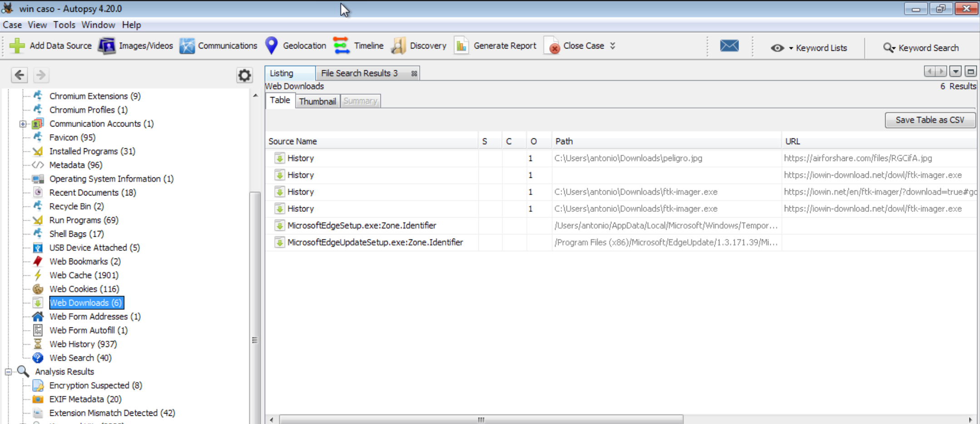
Task: Open Geolocation map window
Action: [x=295, y=46]
